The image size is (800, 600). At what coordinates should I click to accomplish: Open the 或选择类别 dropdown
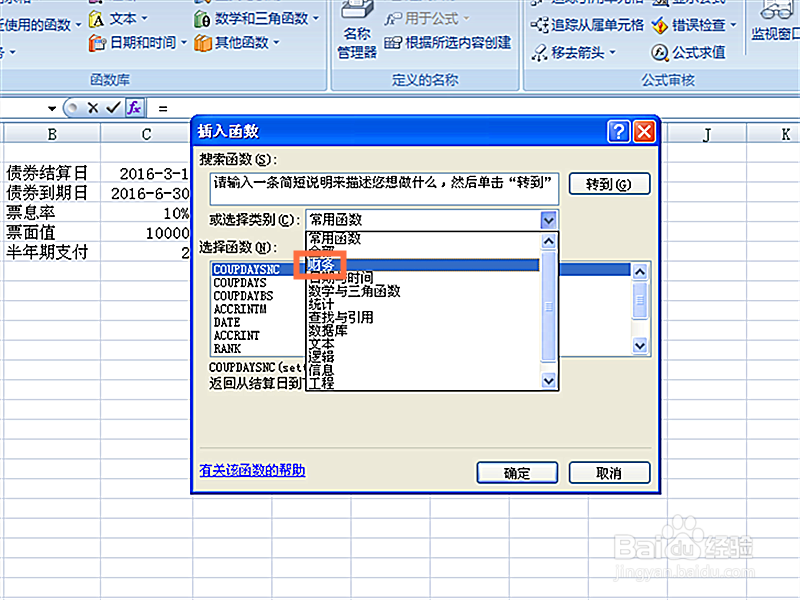549,219
